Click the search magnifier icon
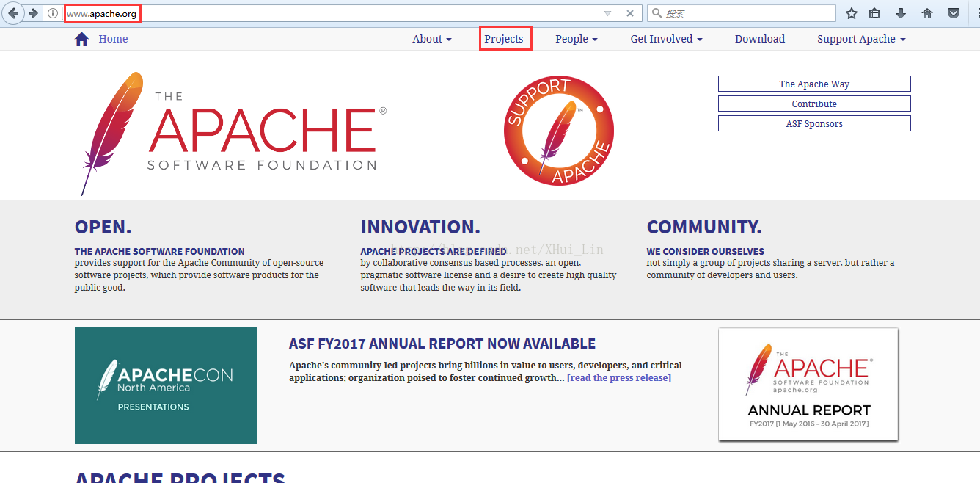 (x=657, y=13)
